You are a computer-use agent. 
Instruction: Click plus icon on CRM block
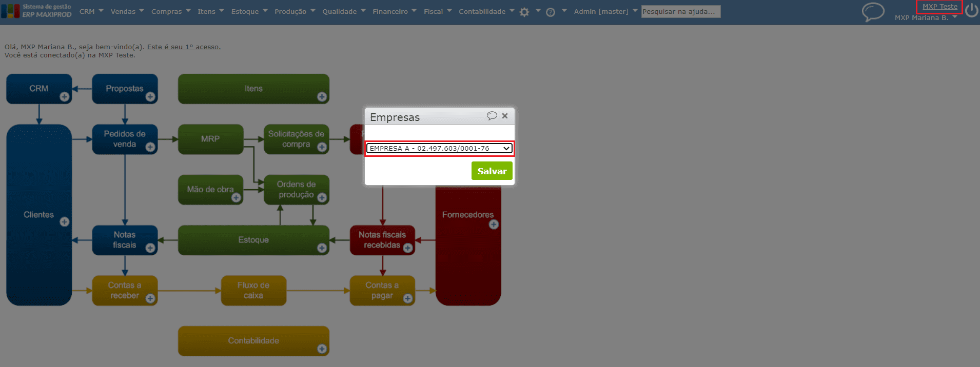click(x=64, y=97)
